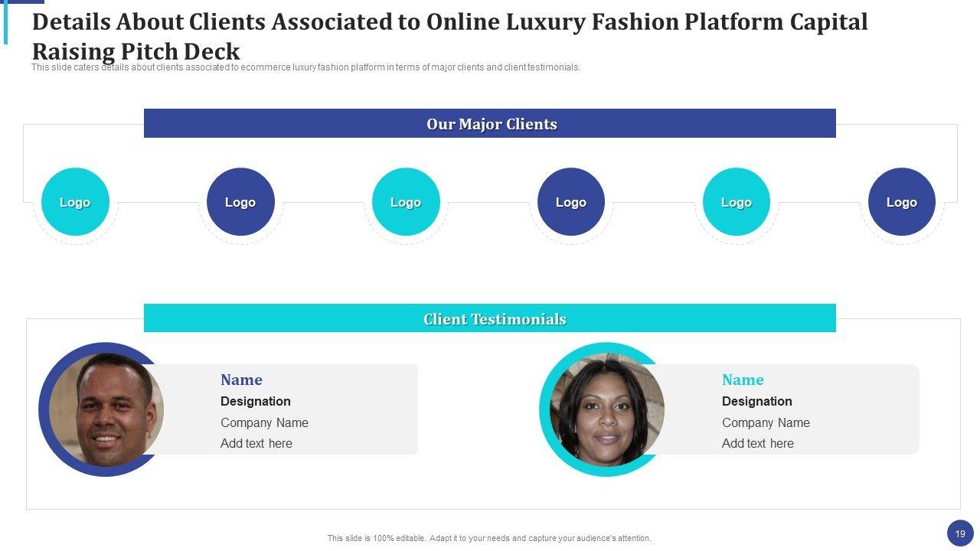Click the fifth Logo circle from the left
Screen dimensions: 980x551
(x=737, y=202)
